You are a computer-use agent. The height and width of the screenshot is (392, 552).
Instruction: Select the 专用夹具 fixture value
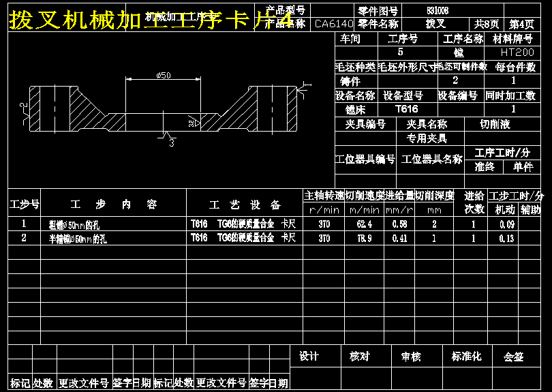[x=427, y=138]
